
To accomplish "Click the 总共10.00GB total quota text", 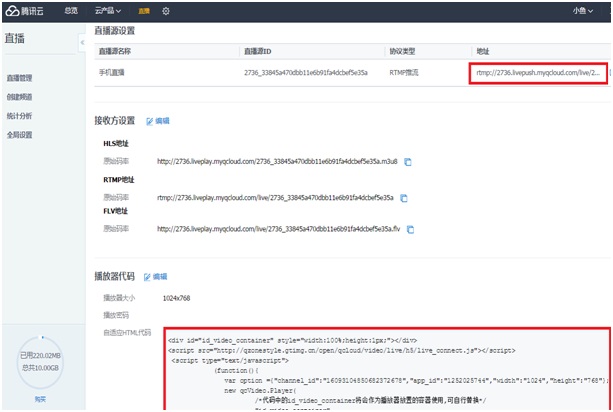I will pyautogui.click(x=40, y=368).
